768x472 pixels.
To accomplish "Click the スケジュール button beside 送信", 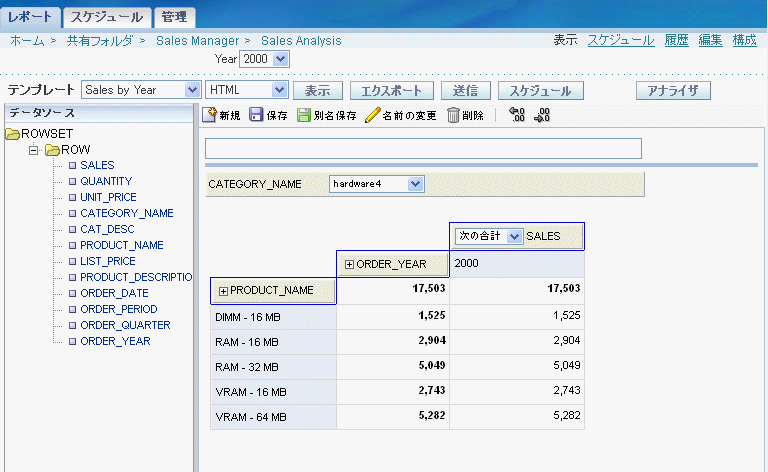I will pyautogui.click(x=541, y=91).
